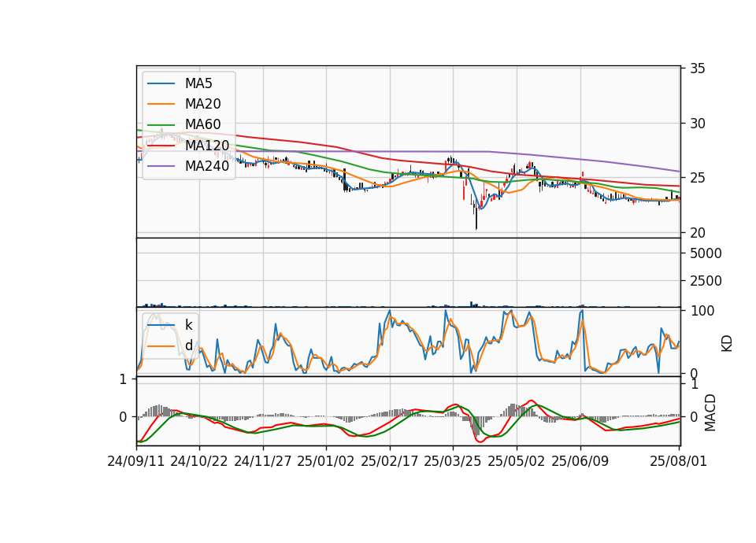Screen dimensions: 756x543
Task: Click the d legend label in KD panel
Action: 188,345
